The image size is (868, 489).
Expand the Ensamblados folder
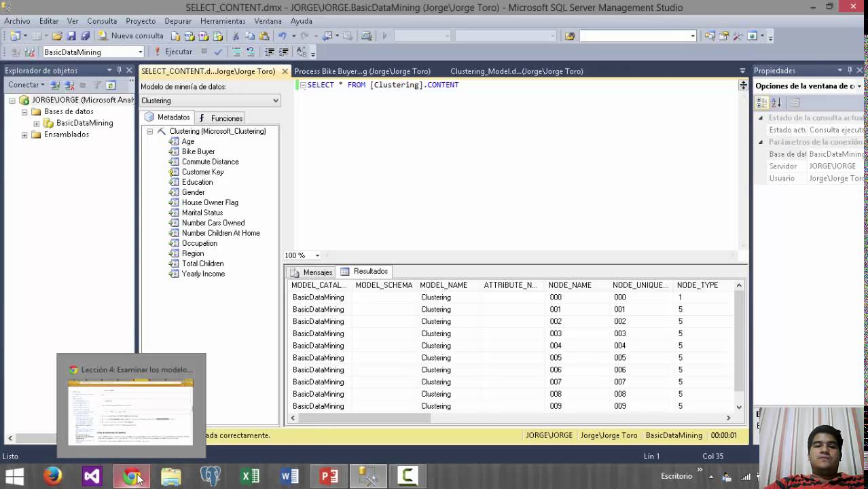(24, 134)
